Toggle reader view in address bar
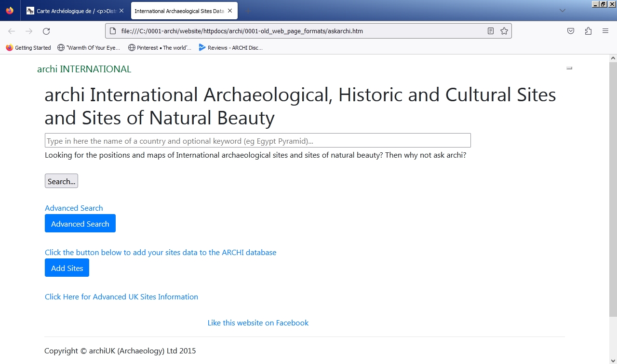Screen dimensions: 617x364 pyautogui.click(x=490, y=31)
